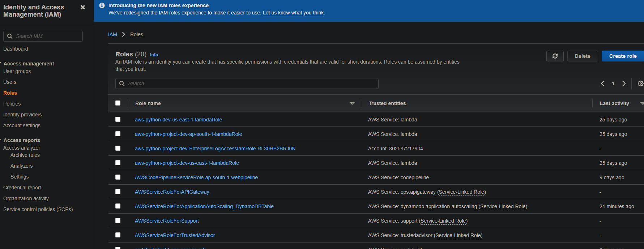The image size is (644, 249).
Task: Open Service control policies (SCPs)
Action: 38,209
